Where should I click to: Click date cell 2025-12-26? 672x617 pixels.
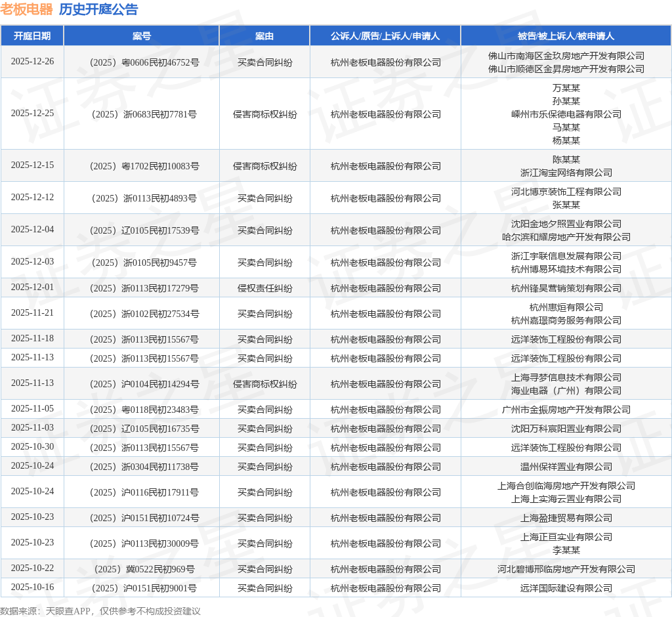(33, 61)
